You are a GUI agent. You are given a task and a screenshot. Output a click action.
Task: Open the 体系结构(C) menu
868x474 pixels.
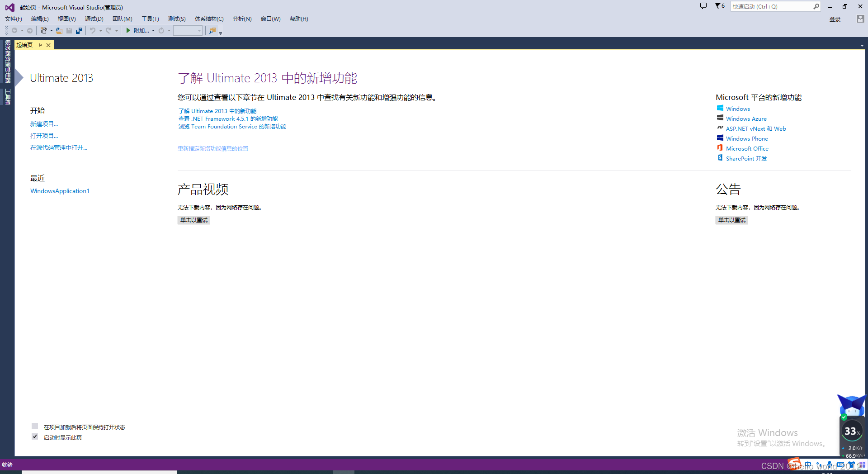[209, 19]
